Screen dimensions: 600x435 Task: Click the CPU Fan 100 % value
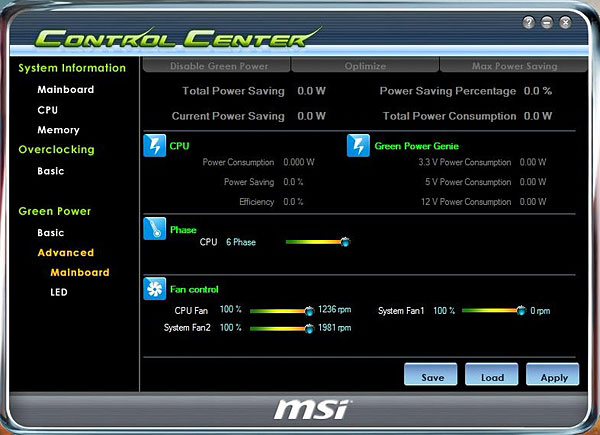230,309
